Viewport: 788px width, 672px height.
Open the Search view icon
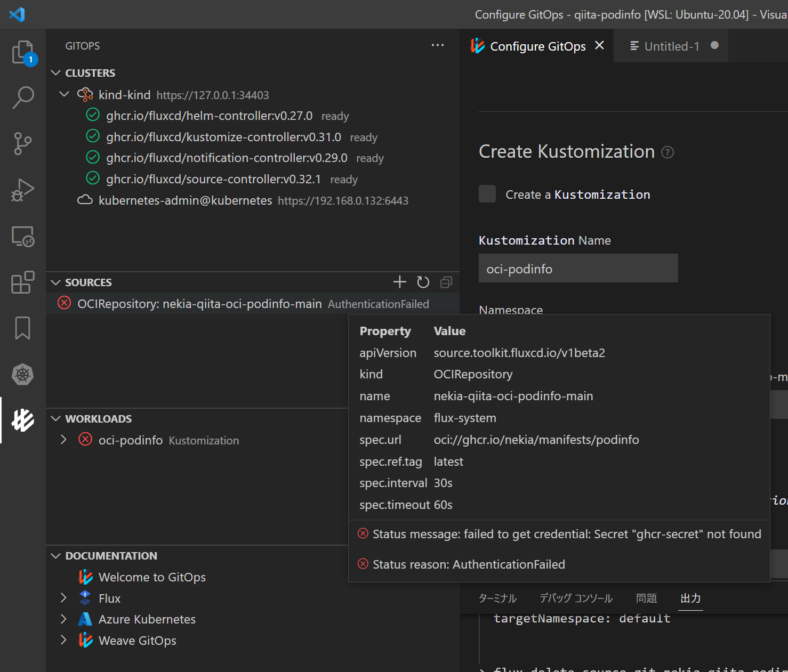click(23, 98)
